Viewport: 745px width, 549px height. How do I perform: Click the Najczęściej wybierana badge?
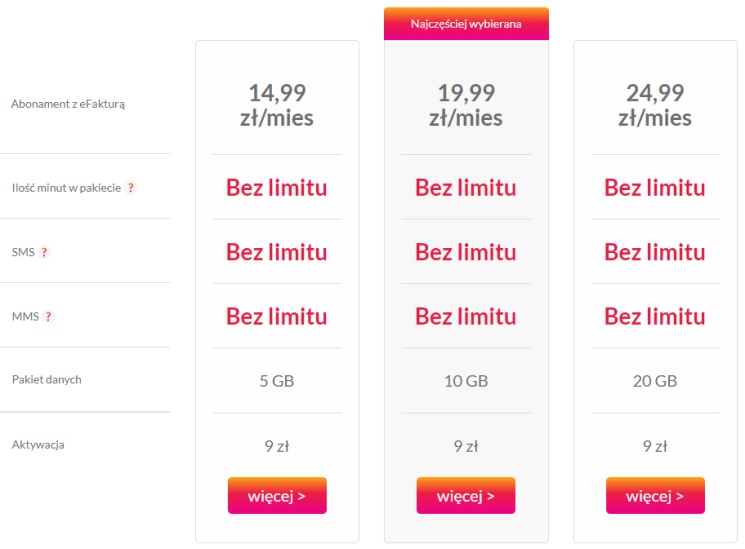click(x=466, y=24)
